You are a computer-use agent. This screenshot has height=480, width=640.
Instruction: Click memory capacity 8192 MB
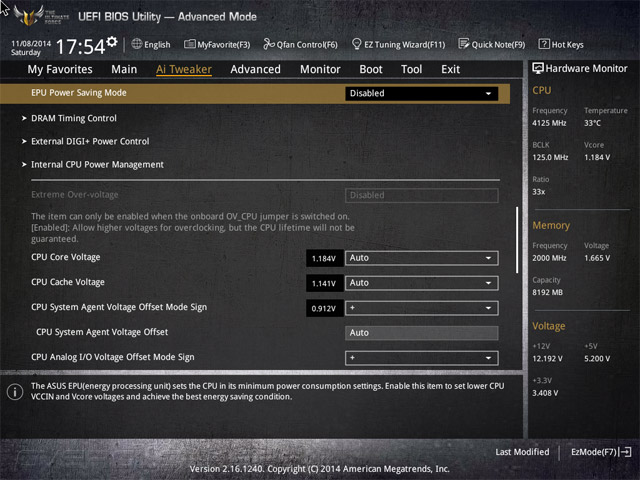pyautogui.click(x=547, y=292)
